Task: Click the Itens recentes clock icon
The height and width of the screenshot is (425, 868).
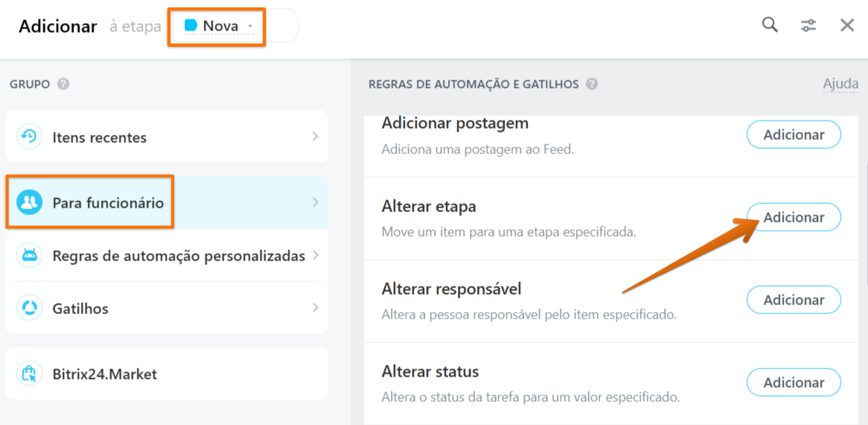Action: coord(29,137)
